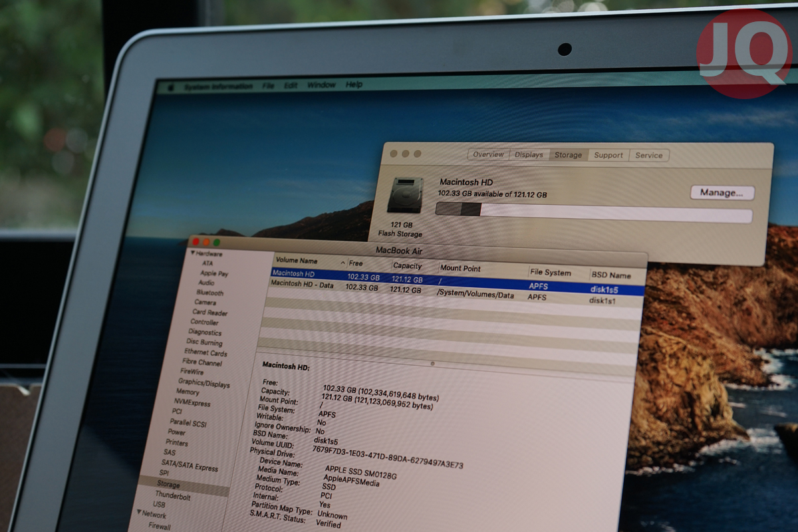Select Camera in the sidebar

pyautogui.click(x=205, y=303)
